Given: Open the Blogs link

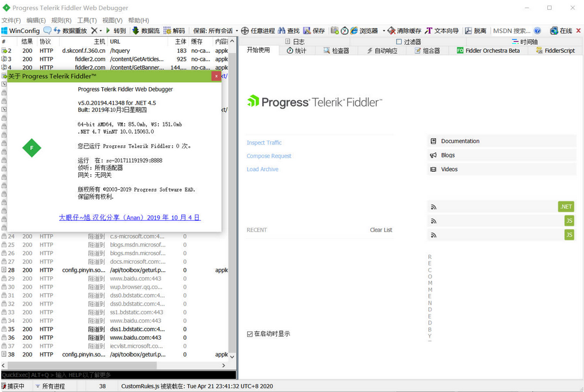Looking at the screenshot, I should pyautogui.click(x=501, y=155).
